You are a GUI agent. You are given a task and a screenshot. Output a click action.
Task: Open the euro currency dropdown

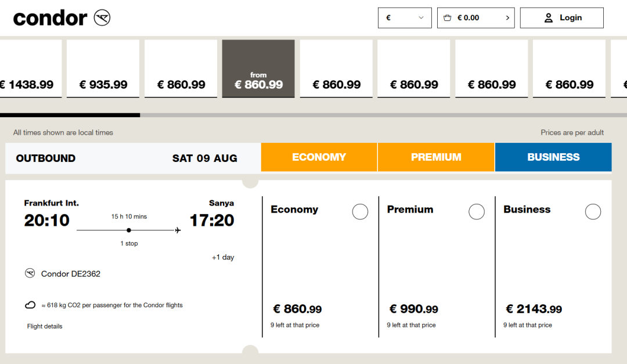[x=405, y=18]
